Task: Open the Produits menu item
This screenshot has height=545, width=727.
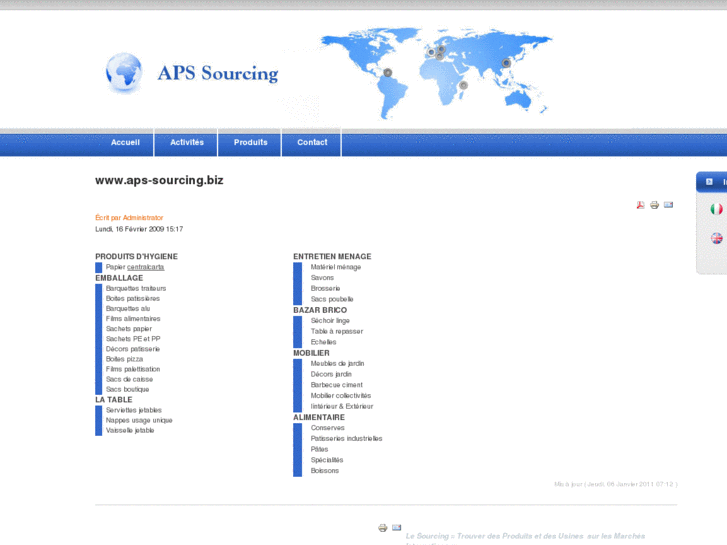Action: click(250, 142)
